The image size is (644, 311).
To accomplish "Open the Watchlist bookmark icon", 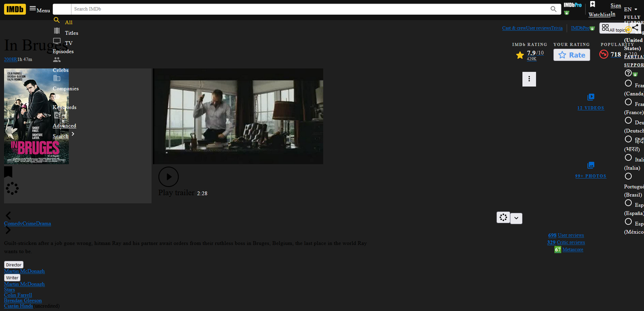I will (592, 5).
